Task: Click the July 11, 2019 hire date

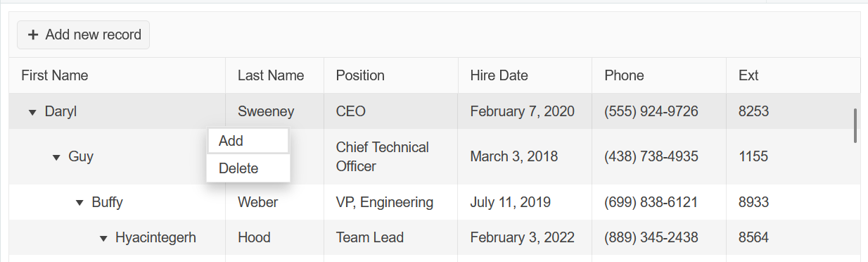Action: point(510,202)
